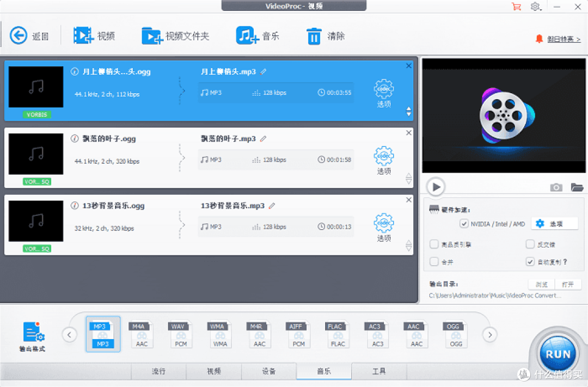Go to previous formats with the left arrow

[x=69, y=335]
